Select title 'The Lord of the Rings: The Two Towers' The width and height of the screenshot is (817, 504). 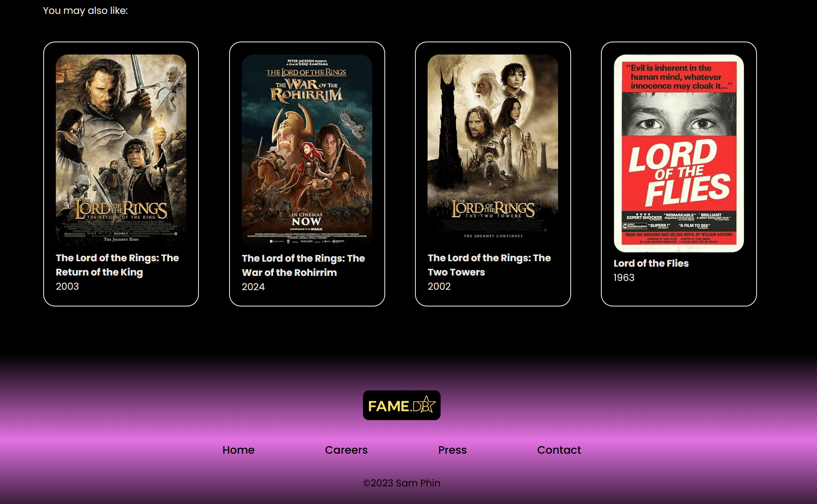point(489,265)
